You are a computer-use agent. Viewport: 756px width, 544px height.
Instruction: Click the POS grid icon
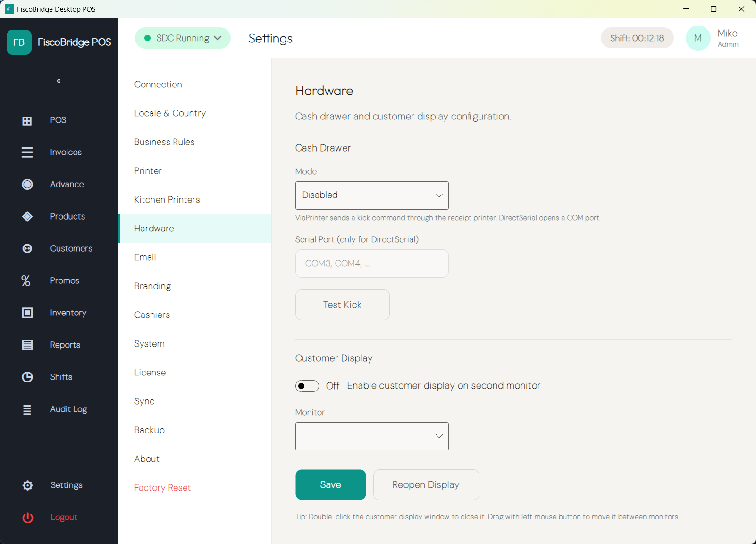click(x=27, y=120)
